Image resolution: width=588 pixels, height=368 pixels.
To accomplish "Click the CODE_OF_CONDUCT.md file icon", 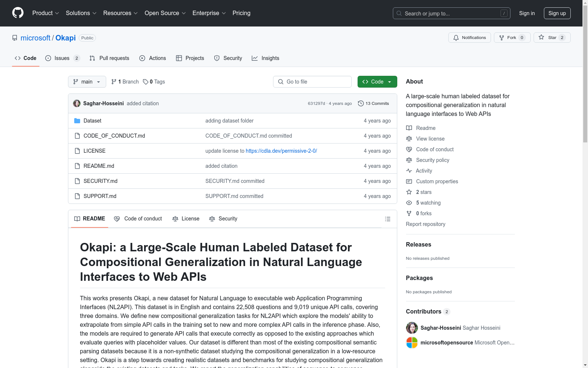I will coord(77,136).
